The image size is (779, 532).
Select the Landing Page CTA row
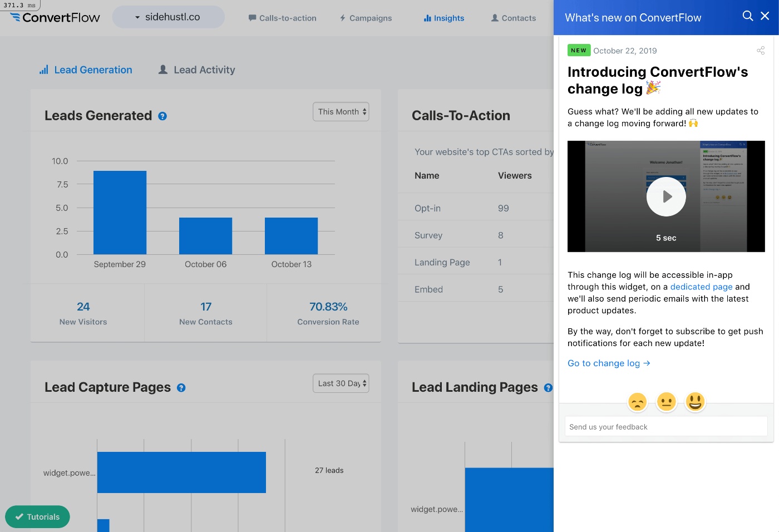click(476, 262)
